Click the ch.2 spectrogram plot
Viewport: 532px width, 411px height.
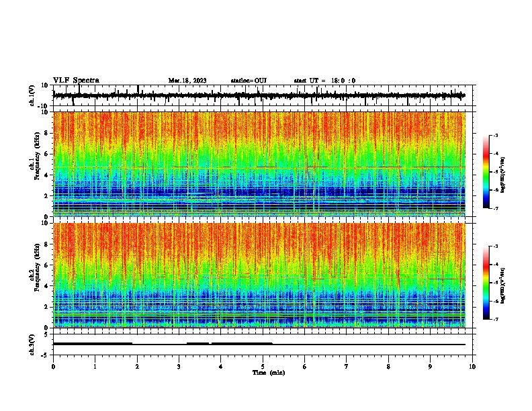[x=259, y=275]
